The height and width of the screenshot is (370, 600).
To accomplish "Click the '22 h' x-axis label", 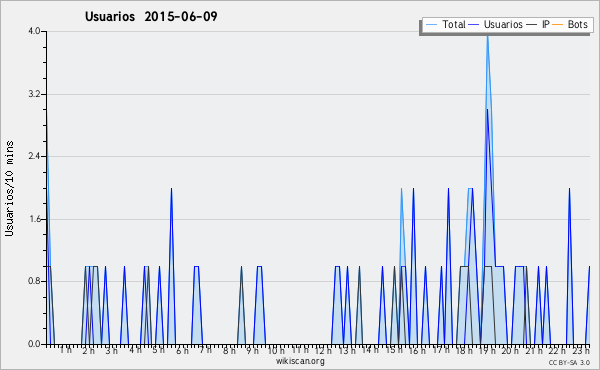I will click(x=557, y=350).
